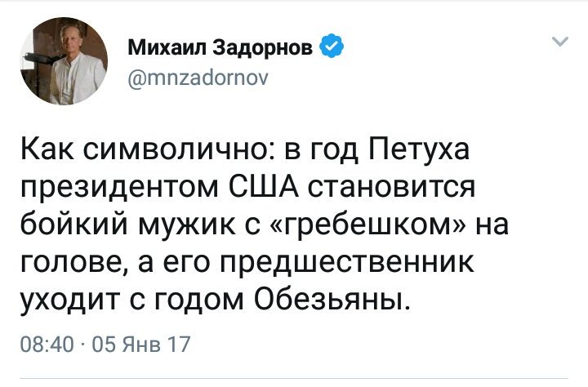The image size is (588, 387).
Task: Click the word США in the tweet
Action: pos(264,186)
